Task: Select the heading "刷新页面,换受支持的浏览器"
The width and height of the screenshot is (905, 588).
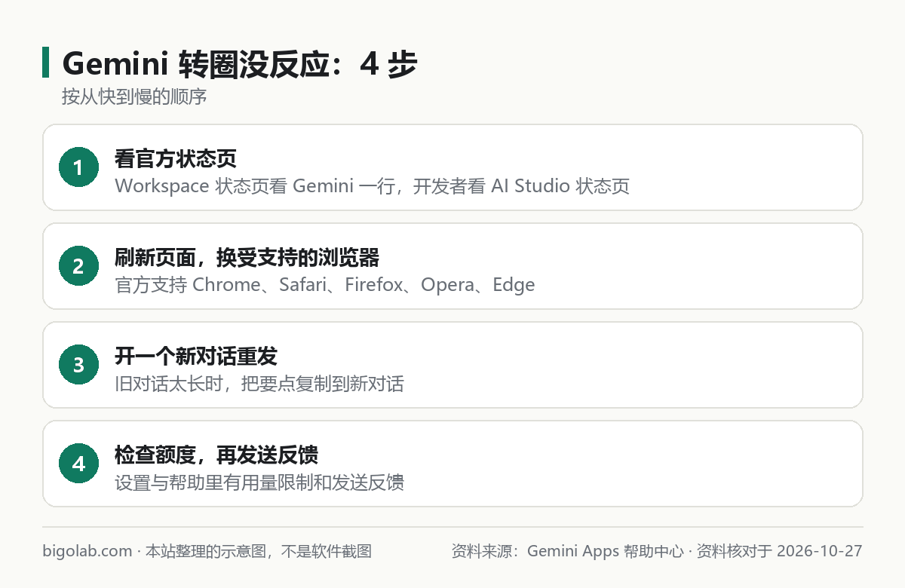Action: (247, 258)
